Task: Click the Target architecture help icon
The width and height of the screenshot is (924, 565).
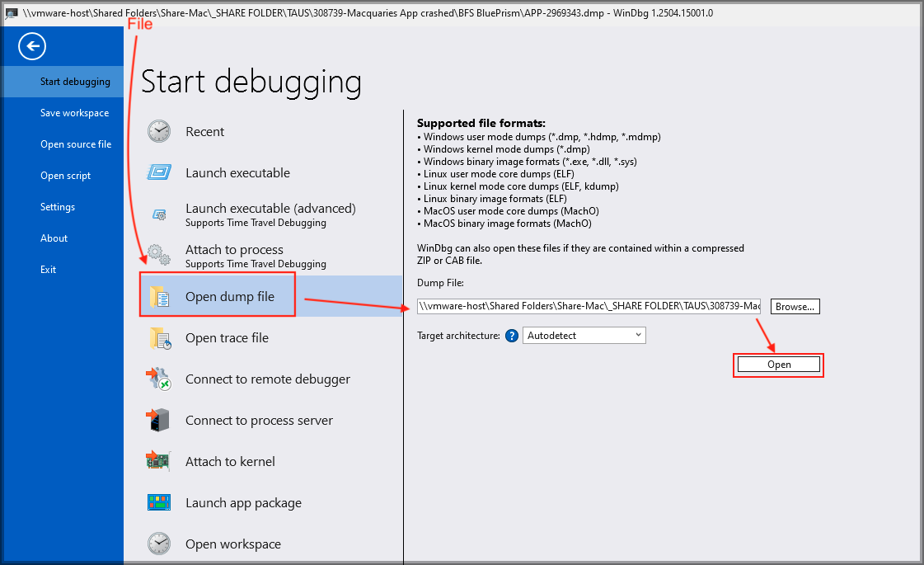Action: pos(511,336)
